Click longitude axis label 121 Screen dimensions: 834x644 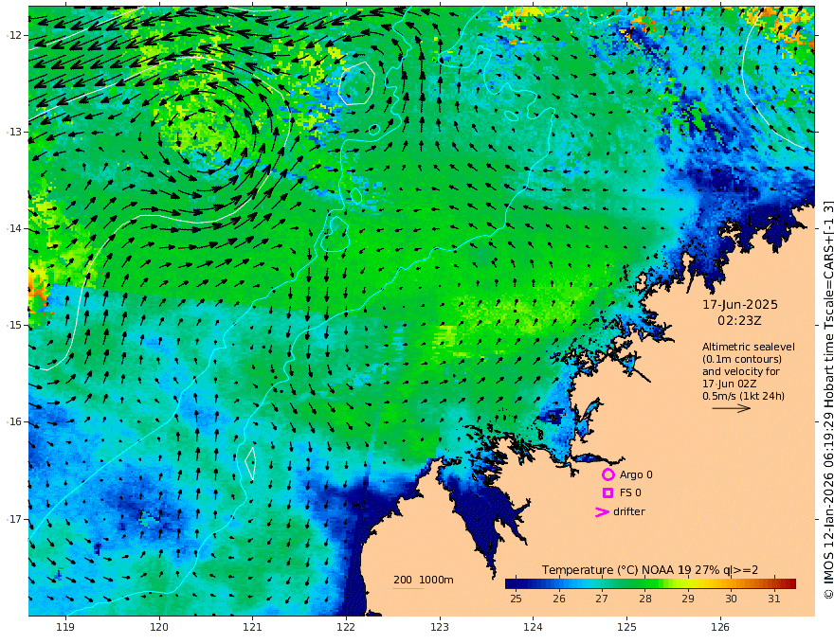253,628
